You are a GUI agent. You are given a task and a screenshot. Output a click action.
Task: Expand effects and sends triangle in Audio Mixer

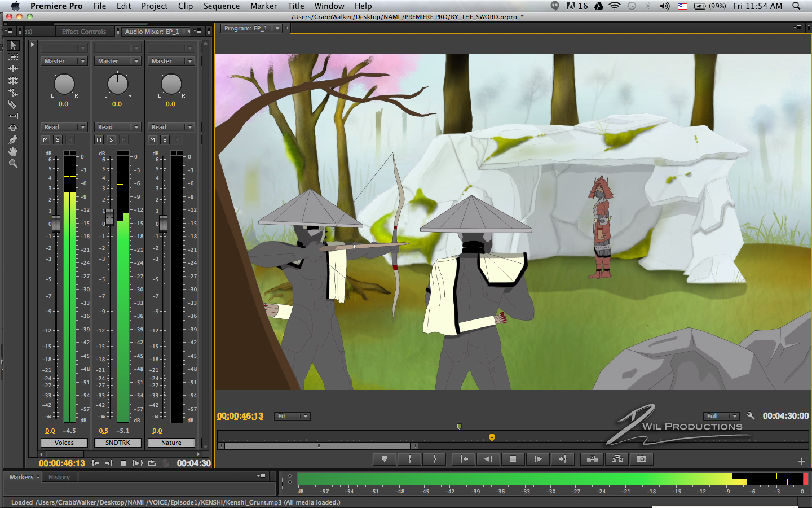[33, 44]
